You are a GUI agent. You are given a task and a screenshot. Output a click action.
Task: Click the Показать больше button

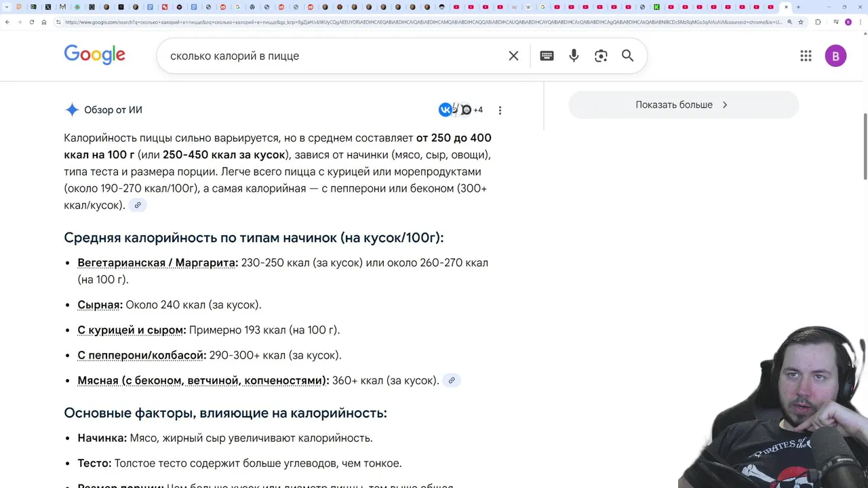coord(684,105)
